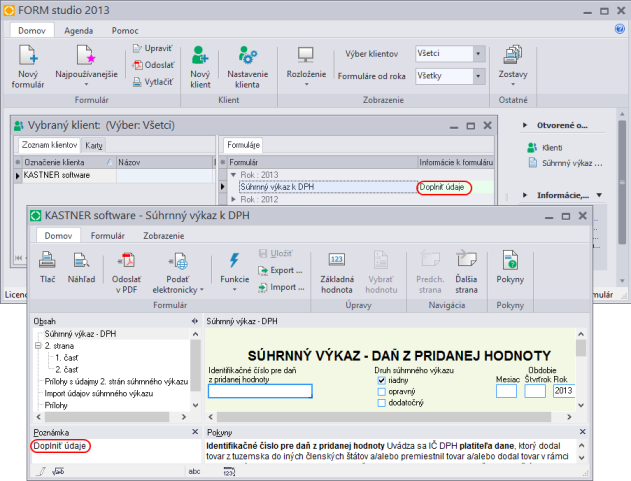Open the Náhľad preview icon
The height and width of the screenshot is (481, 631).
pyautogui.click(x=81, y=260)
